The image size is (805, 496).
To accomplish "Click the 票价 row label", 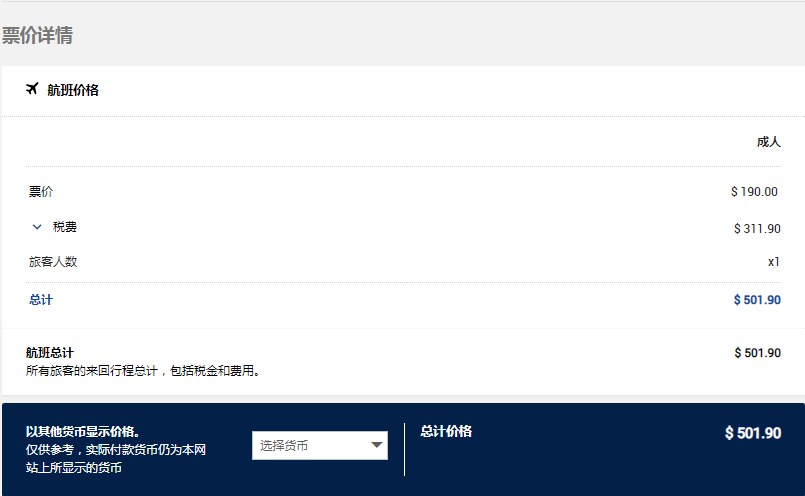I will coord(41,192).
